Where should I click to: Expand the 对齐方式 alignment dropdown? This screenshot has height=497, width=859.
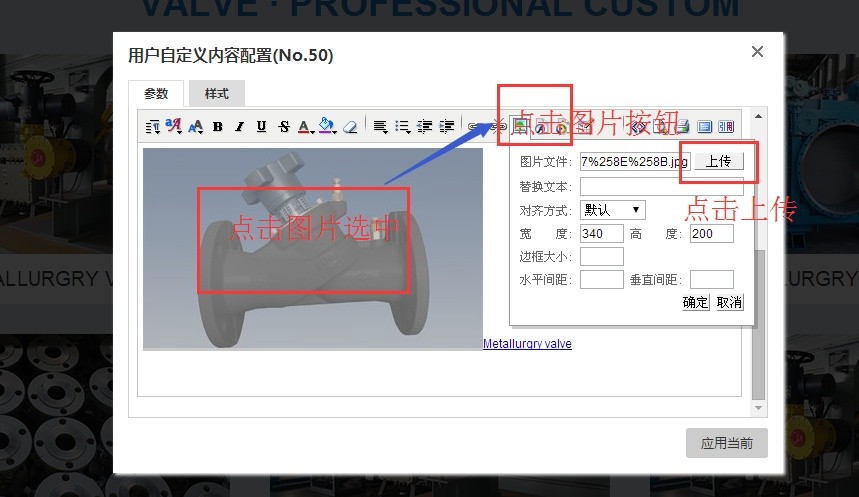612,210
